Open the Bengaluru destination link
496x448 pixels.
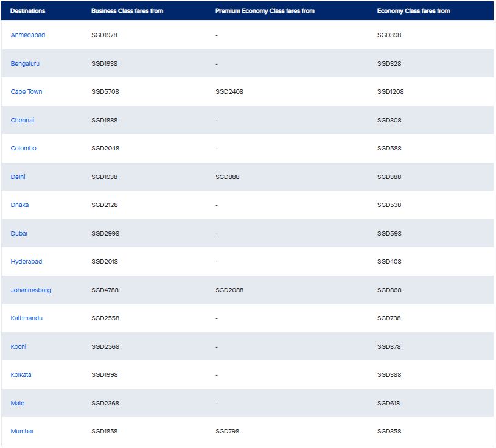[x=25, y=63]
